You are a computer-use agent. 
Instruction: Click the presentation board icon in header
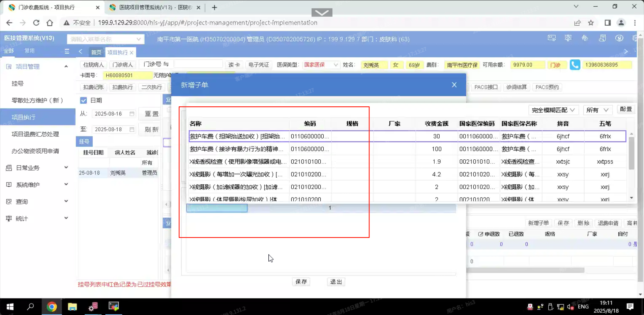coord(568,38)
